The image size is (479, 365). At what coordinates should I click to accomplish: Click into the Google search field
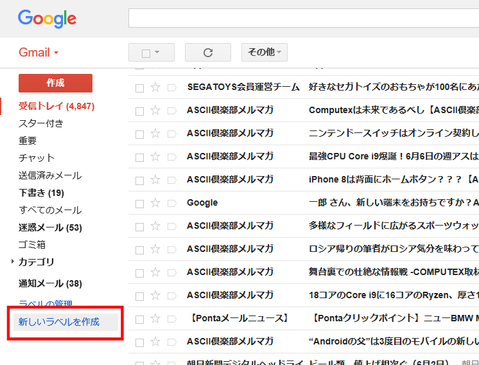click(x=304, y=18)
